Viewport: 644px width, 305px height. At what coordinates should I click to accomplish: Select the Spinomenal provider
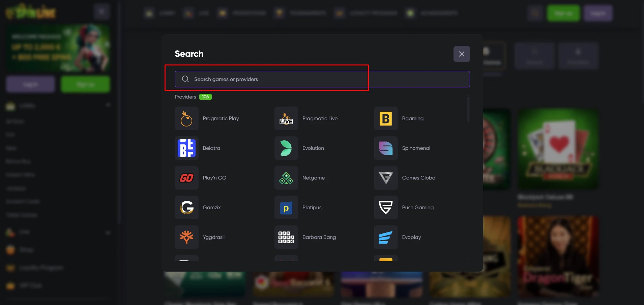[x=402, y=148]
